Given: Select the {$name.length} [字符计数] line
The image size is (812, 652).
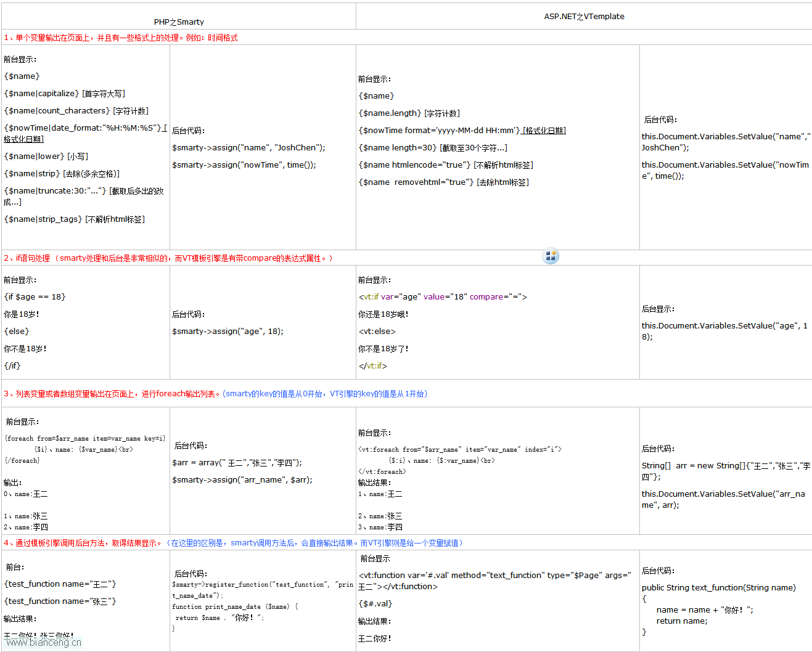Looking at the screenshot, I should (409, 113).
